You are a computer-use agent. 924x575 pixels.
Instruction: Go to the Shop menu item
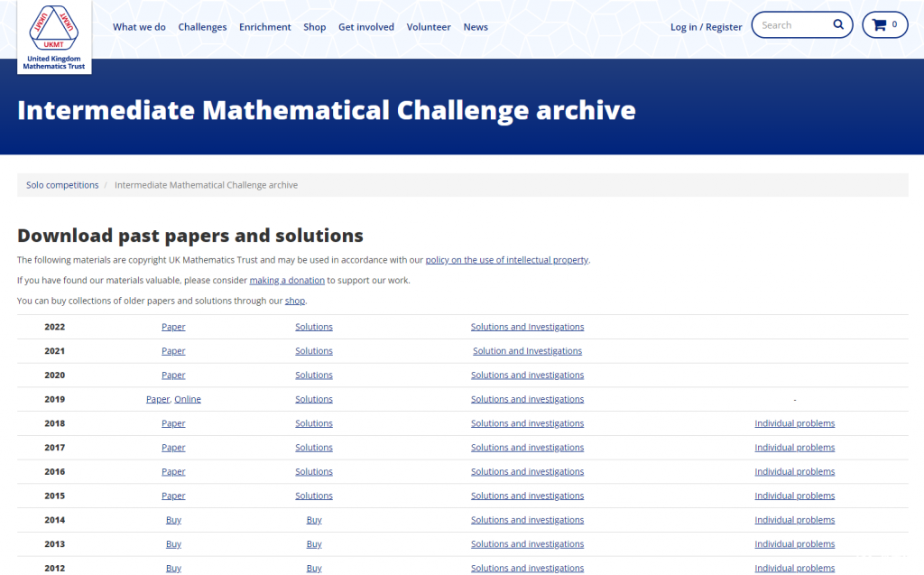click(315, 27)
